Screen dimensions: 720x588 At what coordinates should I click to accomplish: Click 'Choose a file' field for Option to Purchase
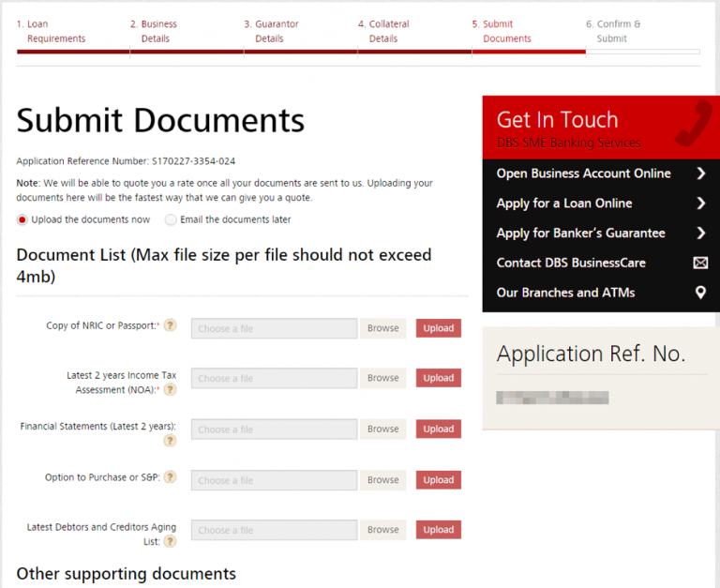(x=274, y=480)
